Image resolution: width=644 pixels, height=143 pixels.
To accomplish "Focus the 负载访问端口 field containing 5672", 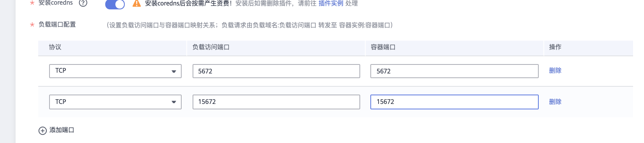I will (276, 71).
